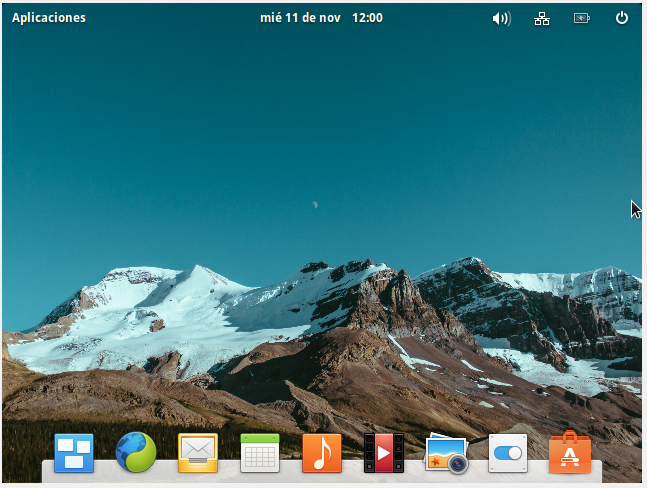
Task: Expand the network indicator in top panel
Action: [x=542, y=18]
